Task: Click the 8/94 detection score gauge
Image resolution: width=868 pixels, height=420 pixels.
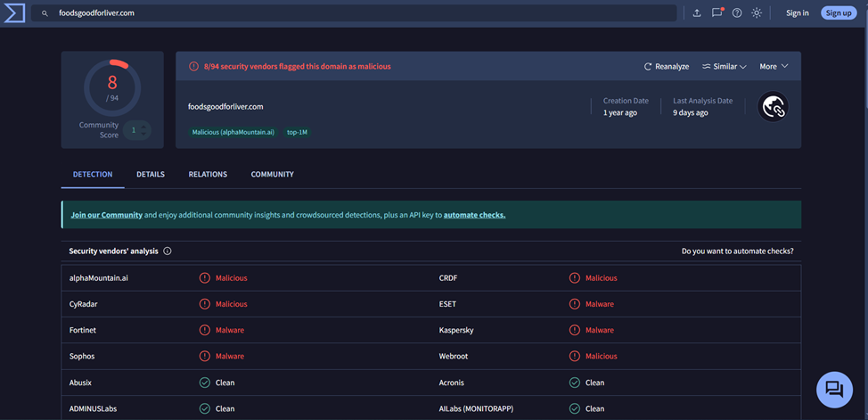Action: [x=112, y=88]
